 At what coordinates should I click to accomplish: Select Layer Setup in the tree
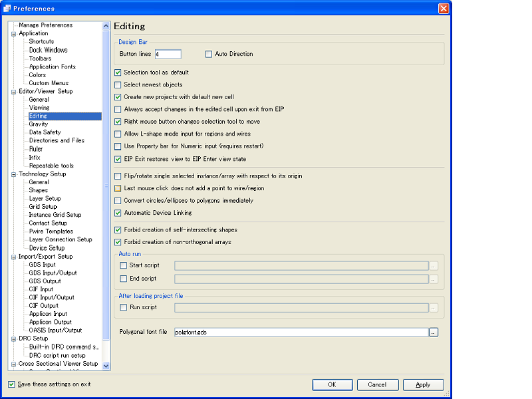45,199
